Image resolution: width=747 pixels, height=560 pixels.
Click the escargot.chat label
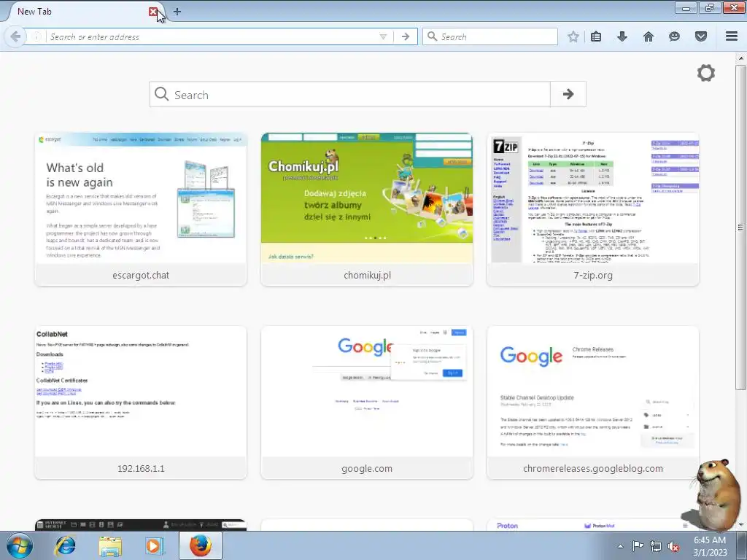pyautogui.click(x=141, y=275)
